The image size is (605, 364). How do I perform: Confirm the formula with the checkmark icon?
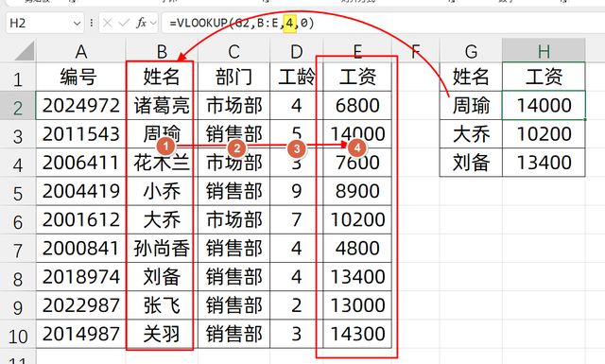pyautogui.click(x=124, y=23)
